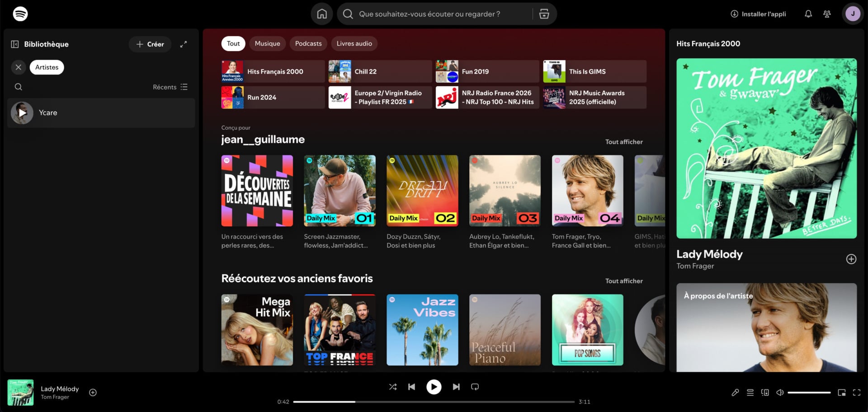Viewport: 868px width, 412px height.
Task: Open the queue list icon
Action: (750, 393)
